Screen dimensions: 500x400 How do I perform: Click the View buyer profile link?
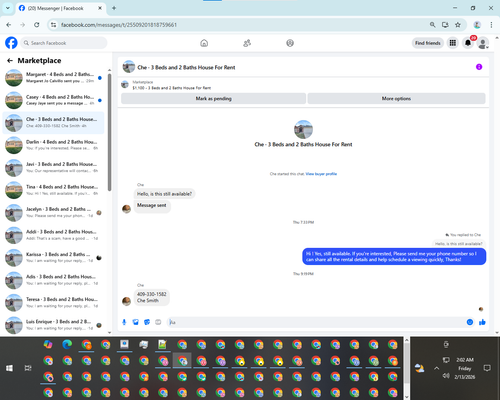(321, 174)
